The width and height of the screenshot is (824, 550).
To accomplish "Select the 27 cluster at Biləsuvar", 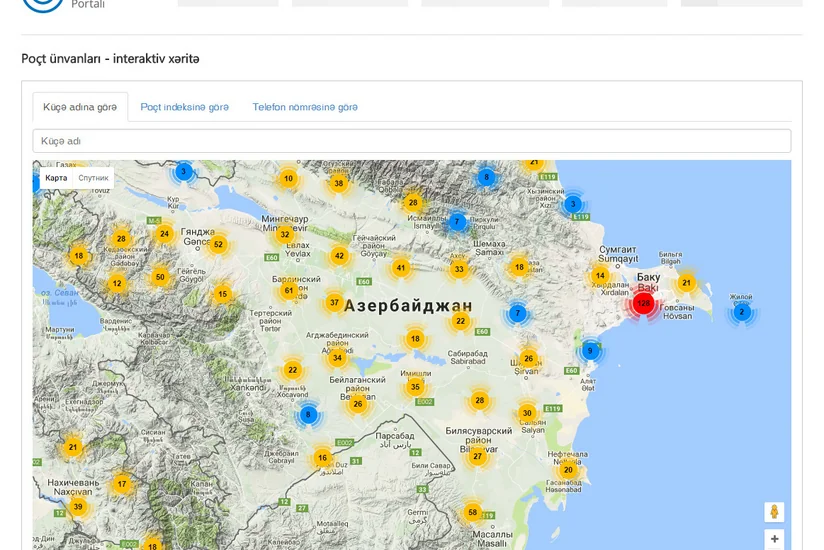I will 477,456.
